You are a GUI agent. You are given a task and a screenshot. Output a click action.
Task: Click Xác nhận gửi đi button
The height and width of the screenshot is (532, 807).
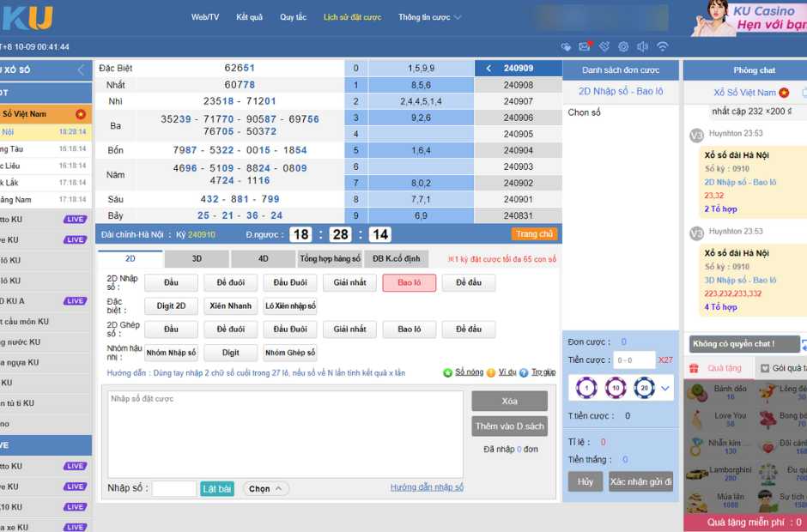[x=640, y=481]
